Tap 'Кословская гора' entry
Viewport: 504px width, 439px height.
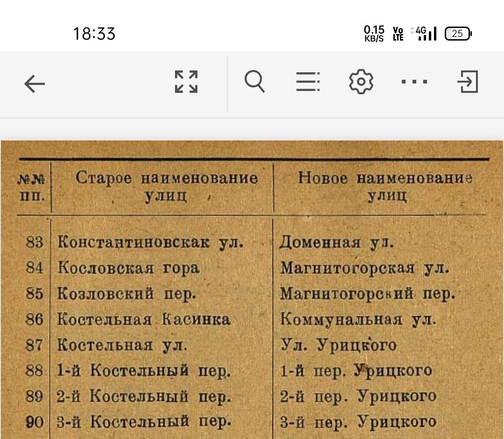click(x=129, y=268)
